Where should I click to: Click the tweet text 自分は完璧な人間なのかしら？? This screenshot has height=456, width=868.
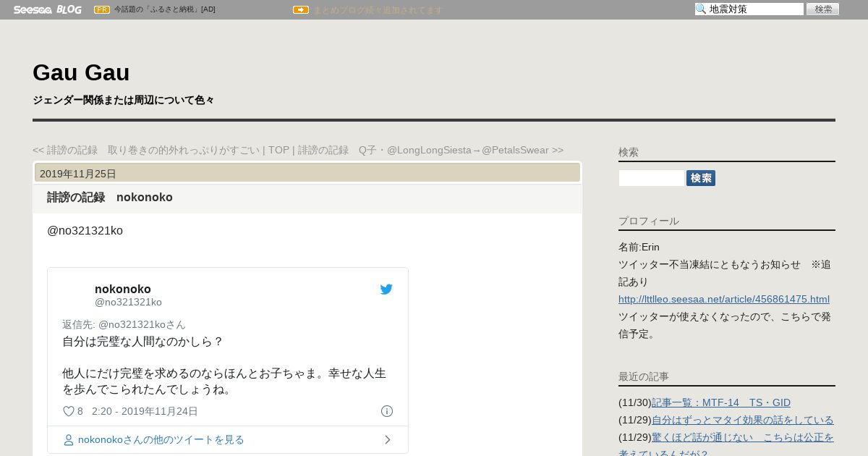coord(142,341)
